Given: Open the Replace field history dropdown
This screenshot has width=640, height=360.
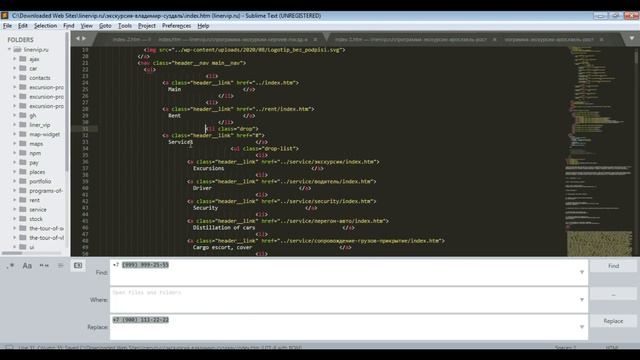Looking at the screenshot, I should pos(582,327).
